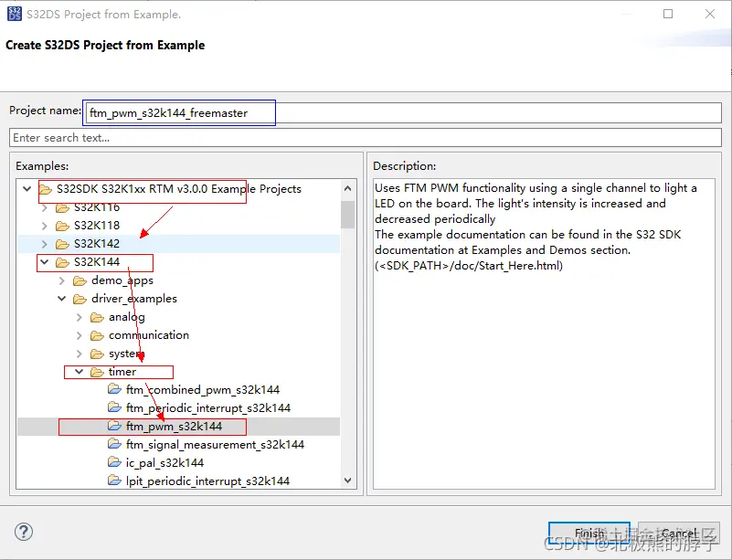Collapse the driver_examples folder node
Viewport: 732px width, 560px height.
(x=61, y=298)
